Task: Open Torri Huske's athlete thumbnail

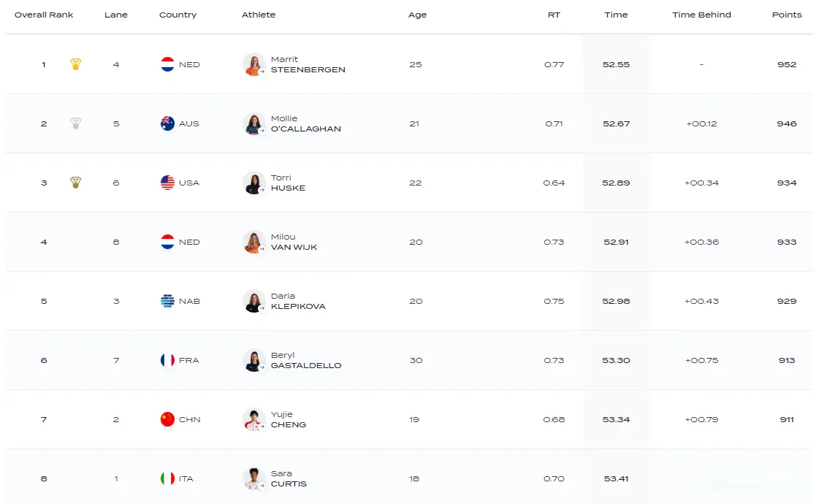Action: pos(253,183)
